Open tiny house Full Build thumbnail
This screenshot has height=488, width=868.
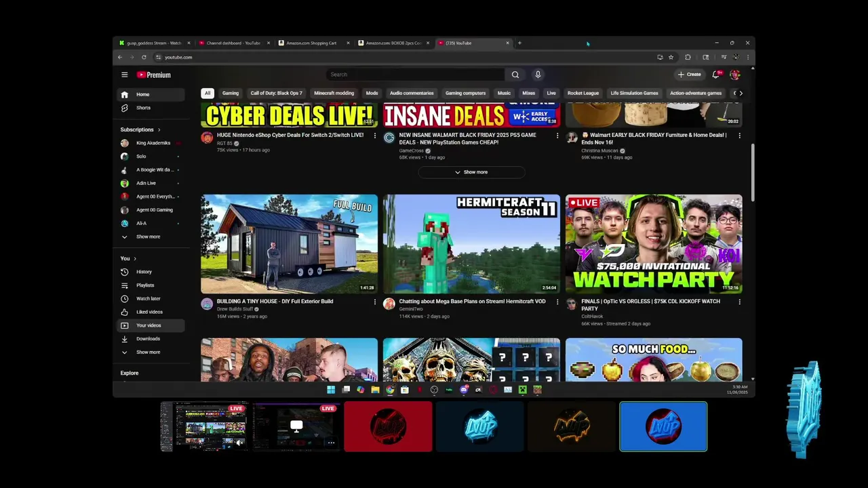tap(290, 244)
